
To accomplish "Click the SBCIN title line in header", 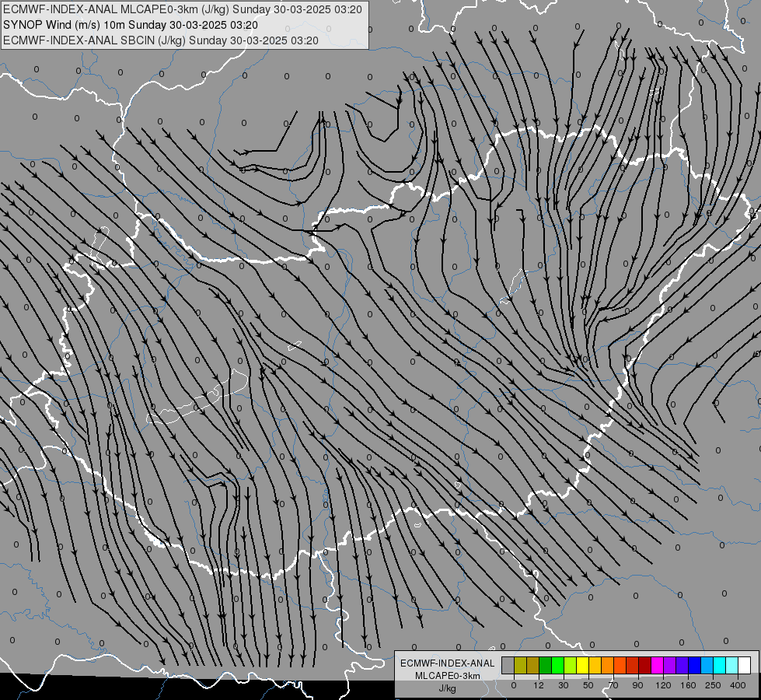I will coord(161,40).
